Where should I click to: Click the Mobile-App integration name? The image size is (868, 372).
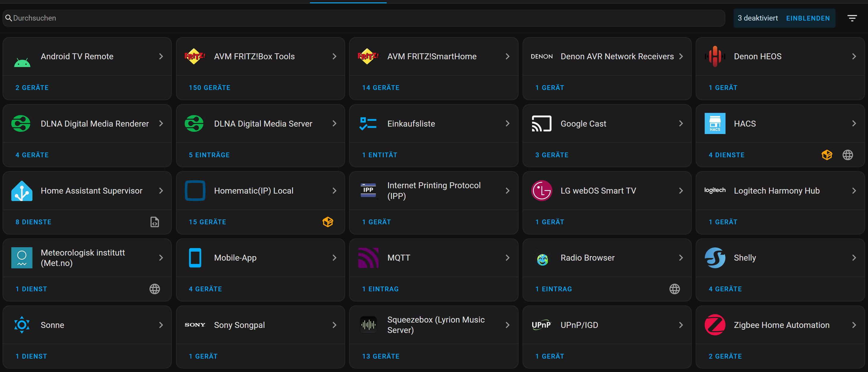pos(235,258)
